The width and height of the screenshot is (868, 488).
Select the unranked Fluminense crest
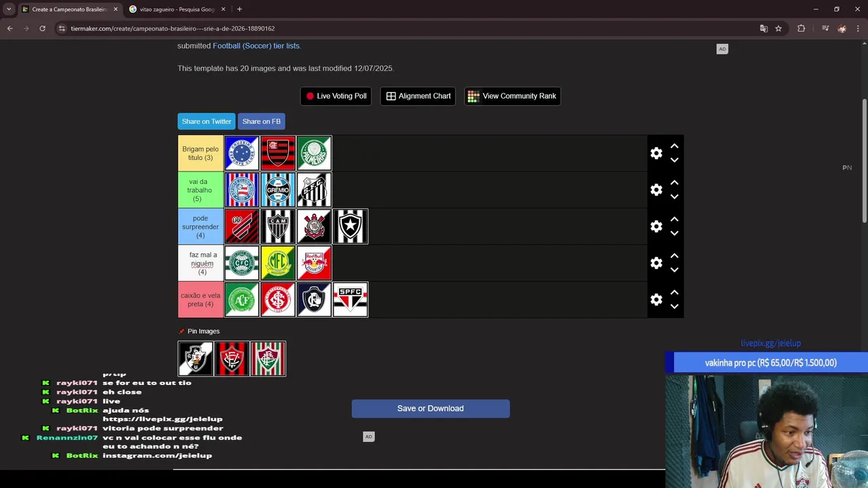[268, 359]
